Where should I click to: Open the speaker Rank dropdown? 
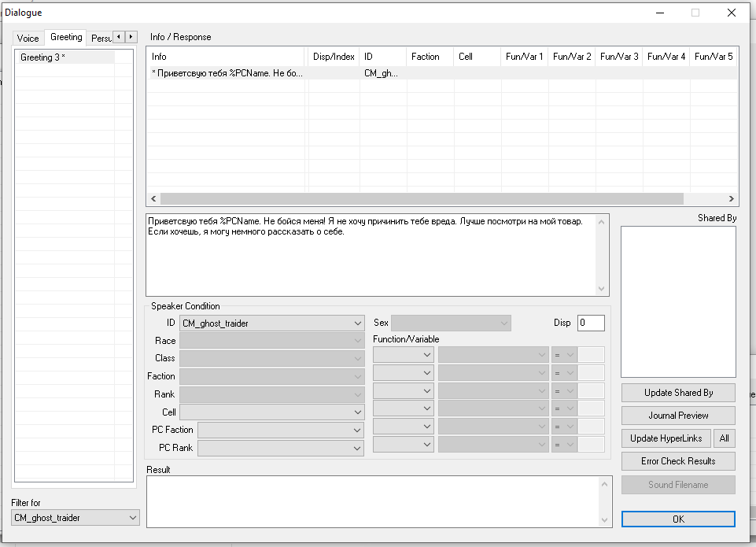pos(272,394)
